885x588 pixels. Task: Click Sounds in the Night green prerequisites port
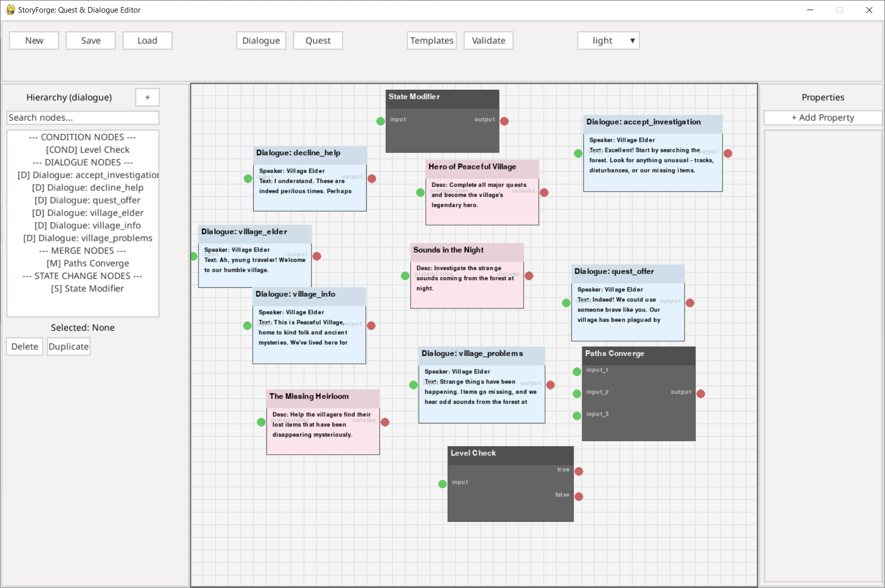coord(405,276)
